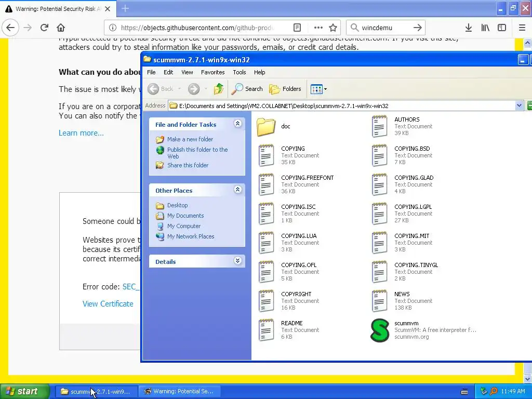The width and height of the screenshot is (532, 399).
Task: Open page actions ellipsis menu
Action: point(318,28)
